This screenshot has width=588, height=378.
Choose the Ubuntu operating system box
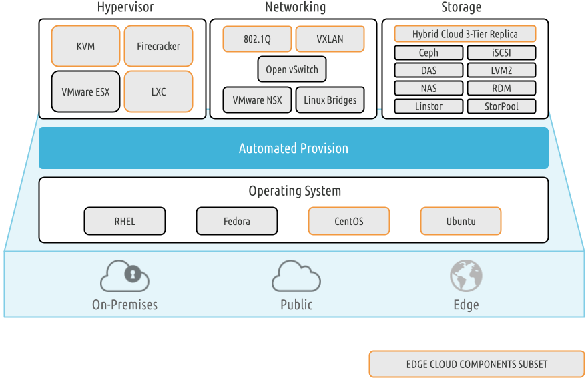[461, 221]
